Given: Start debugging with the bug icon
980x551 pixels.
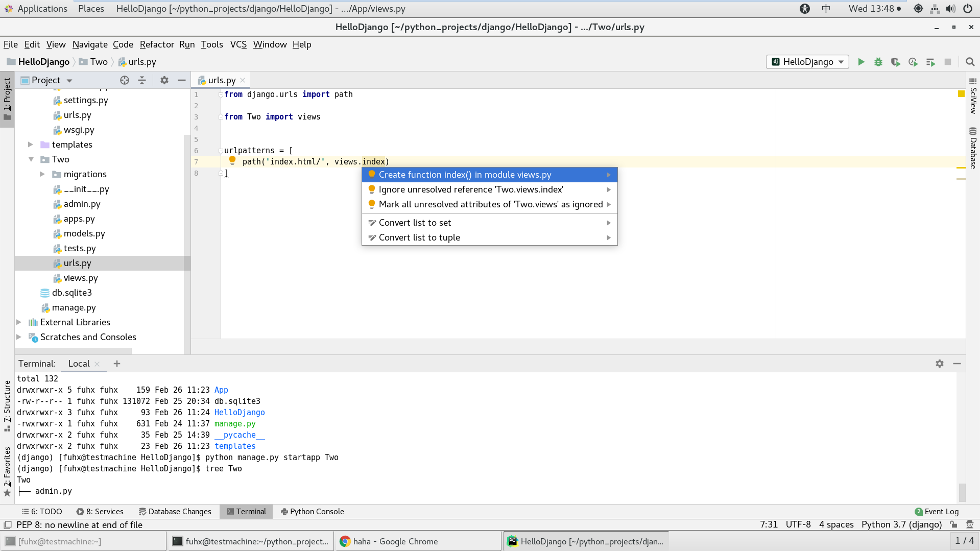Looking at the screenshot, I should pos(878,62).
